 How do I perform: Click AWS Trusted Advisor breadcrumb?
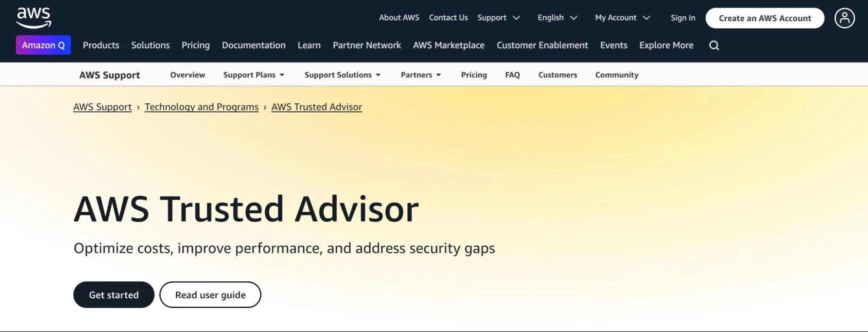pyautogui.click(x=317, y=107)
